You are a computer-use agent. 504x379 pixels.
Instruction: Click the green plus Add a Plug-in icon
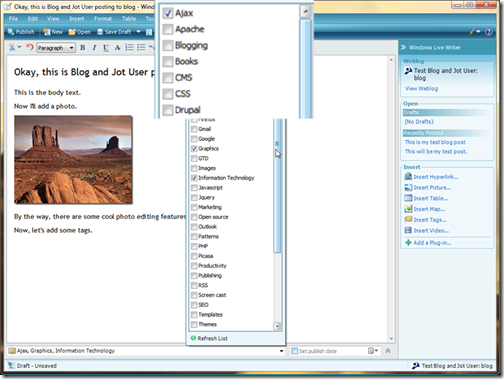pos(408,242)
